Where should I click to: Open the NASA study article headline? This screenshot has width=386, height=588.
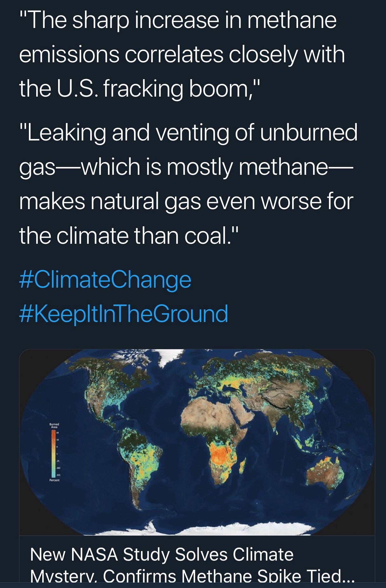192,564
